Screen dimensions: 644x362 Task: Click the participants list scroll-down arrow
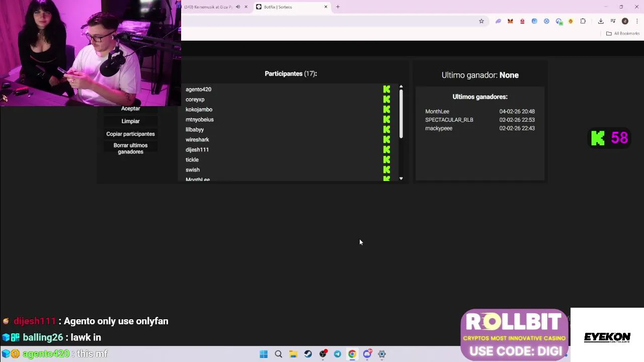pos(401,178)
